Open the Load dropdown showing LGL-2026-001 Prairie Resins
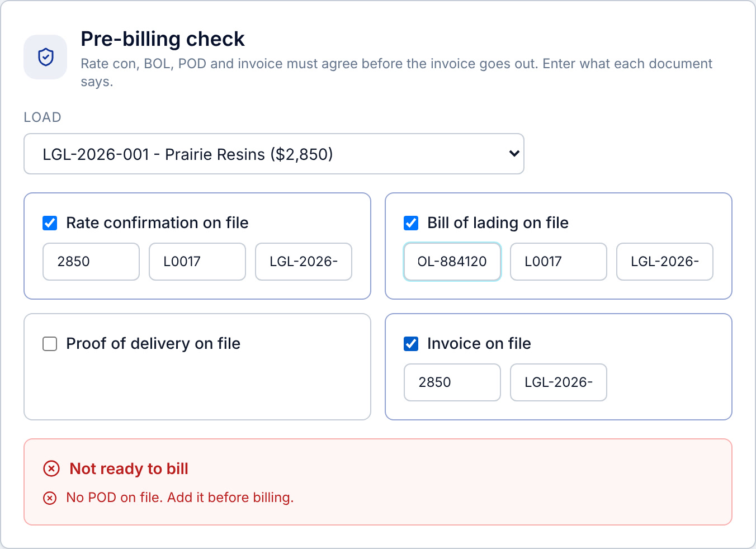Image resolution: width=756 pixels, height=549 pixels. click(x=274, y=154)
